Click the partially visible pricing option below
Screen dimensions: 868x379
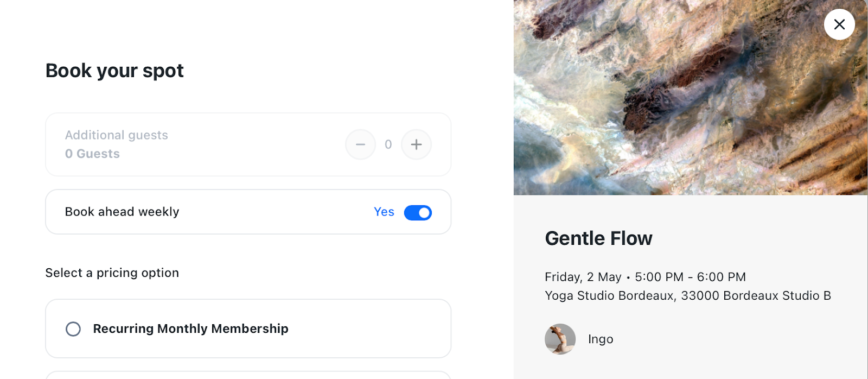[248, 375]
